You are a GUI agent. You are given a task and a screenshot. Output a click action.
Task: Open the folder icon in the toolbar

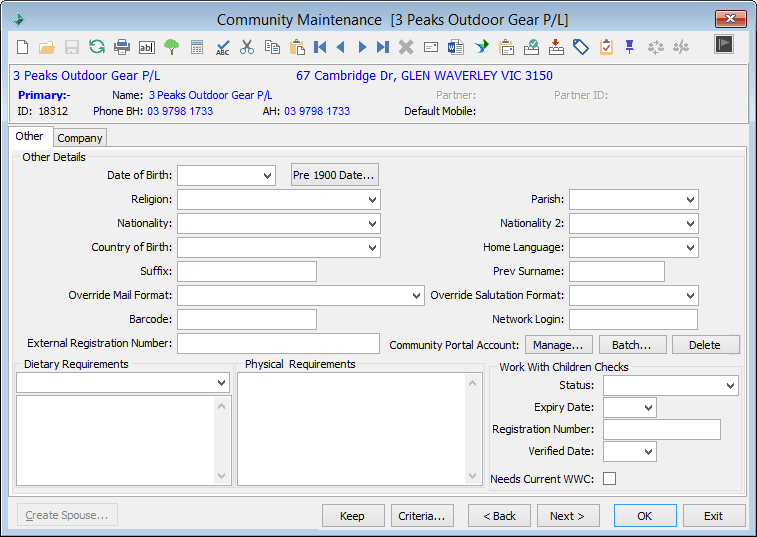click(x=47, y=47)
